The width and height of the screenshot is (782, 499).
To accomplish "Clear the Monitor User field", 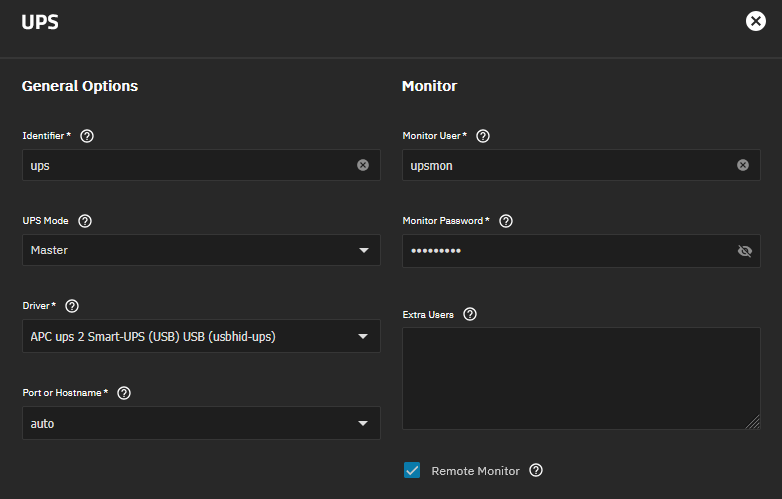I will click(x=743, y=165).
